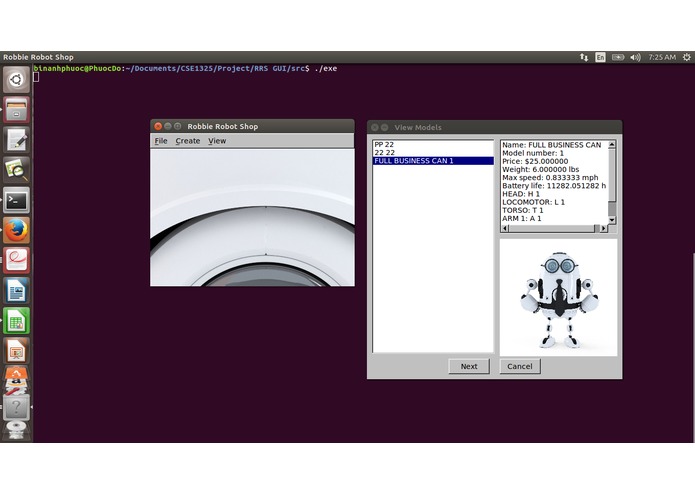Viewport: 695px width, 494px height.
Task: Close the Robbie Robot Shop window
Action: pyautogui.click(x=158, y=126)
